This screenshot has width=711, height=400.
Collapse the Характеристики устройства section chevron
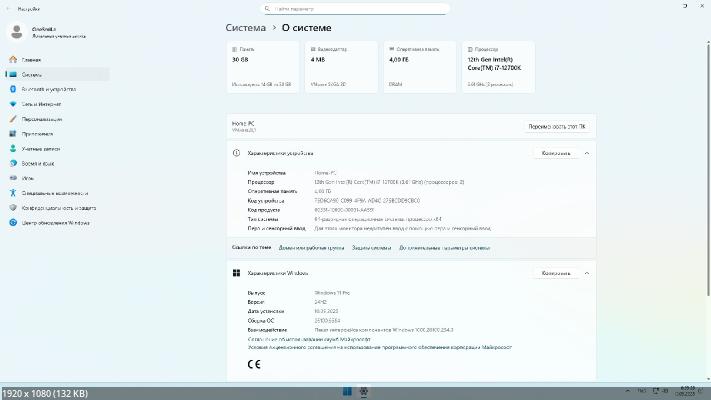click(x=587, y=153)
